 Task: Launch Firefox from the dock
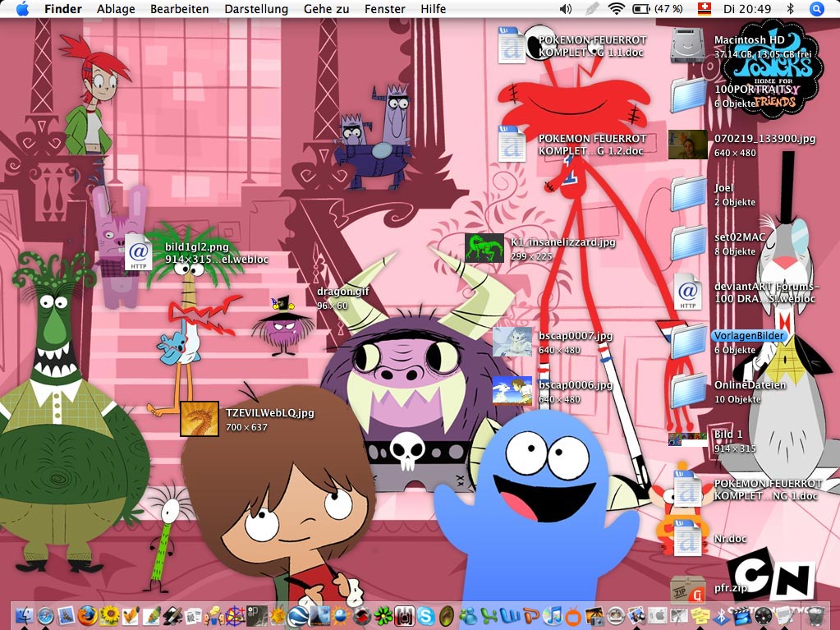click(x=88, y=615)
